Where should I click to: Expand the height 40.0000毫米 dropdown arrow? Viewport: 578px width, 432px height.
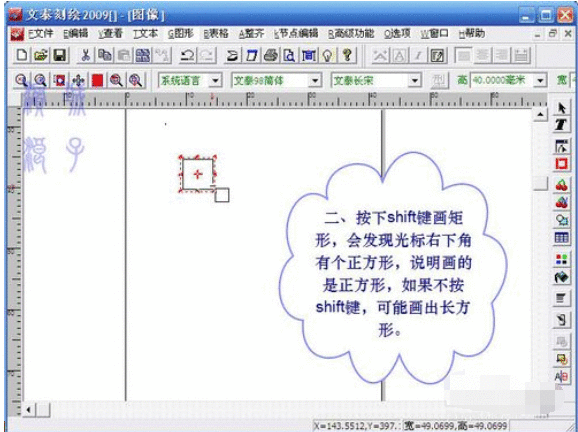(540, 80)
